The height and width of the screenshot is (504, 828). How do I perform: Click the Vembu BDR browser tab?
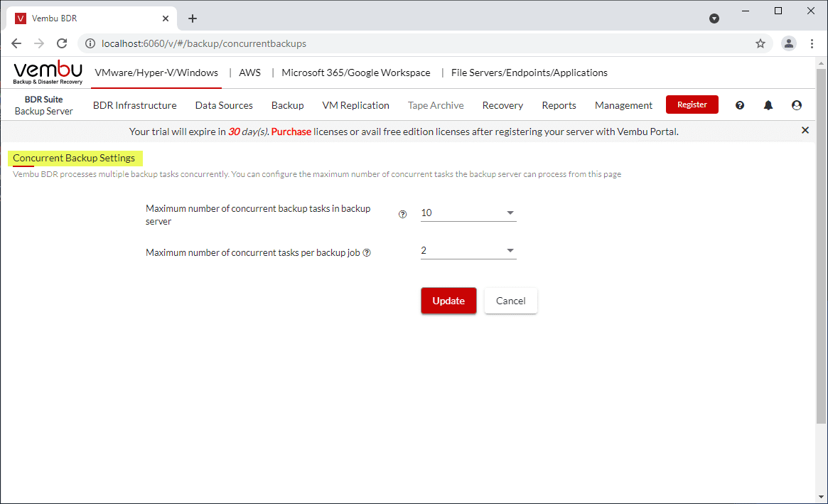coord(92,18)
